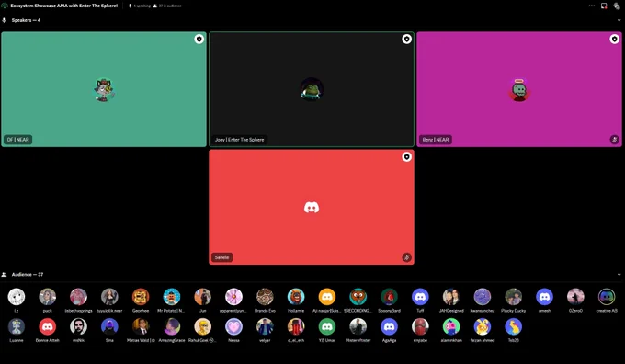
Task: Open Matias Wald's audience avatar
Action: [x=141, y=326]
